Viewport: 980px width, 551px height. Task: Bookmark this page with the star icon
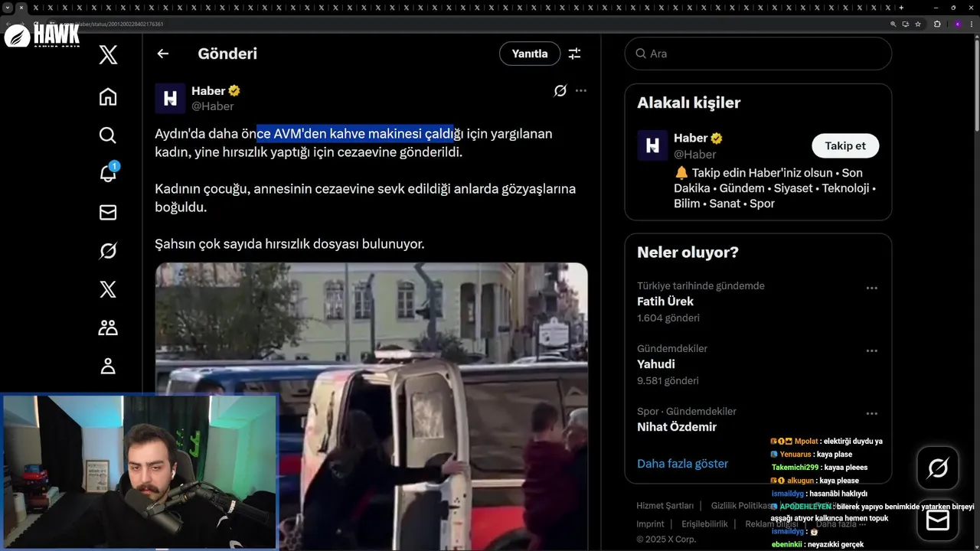918,24
